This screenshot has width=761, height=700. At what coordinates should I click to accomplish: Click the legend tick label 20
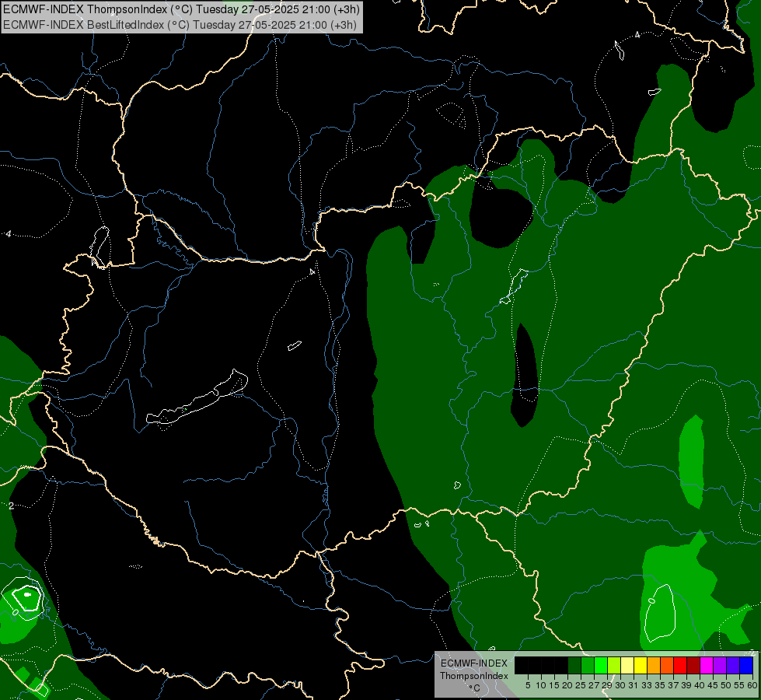pos(567,685)
